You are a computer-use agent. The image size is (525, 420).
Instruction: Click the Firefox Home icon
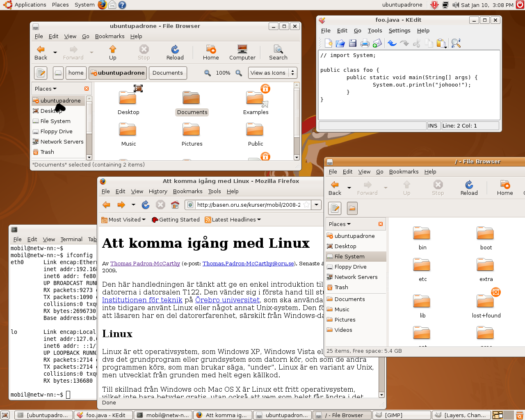tap(175, 205)
